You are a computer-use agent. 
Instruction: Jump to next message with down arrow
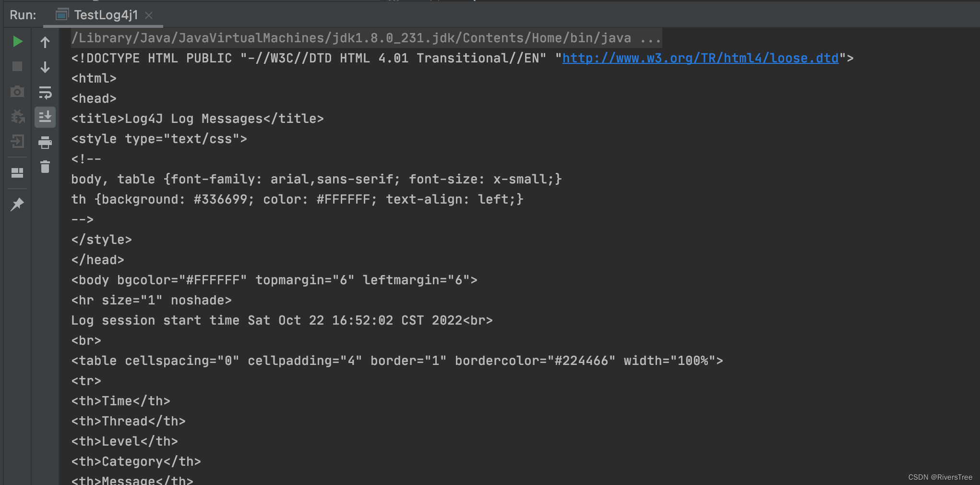tap(45, 67)
